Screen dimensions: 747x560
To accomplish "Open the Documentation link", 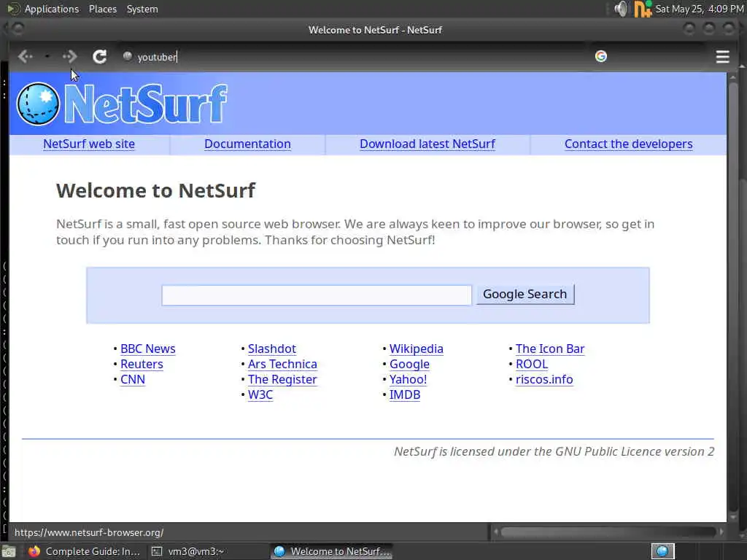I will (x=247, y=144).
